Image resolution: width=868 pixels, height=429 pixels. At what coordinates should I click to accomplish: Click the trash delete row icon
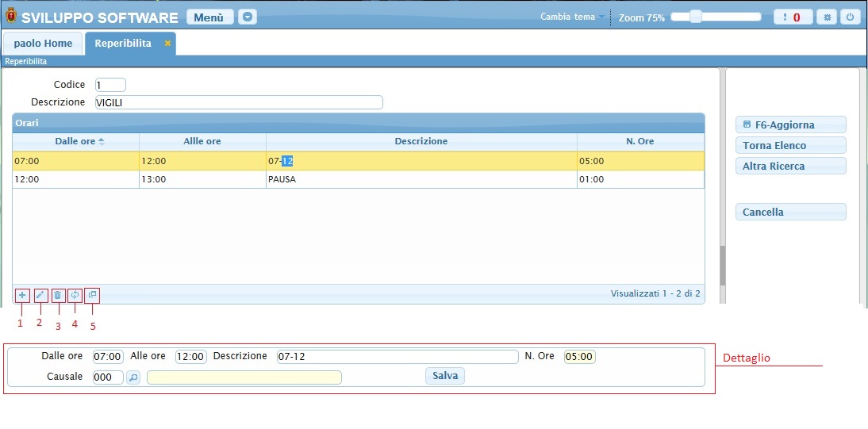pos(58,295)
